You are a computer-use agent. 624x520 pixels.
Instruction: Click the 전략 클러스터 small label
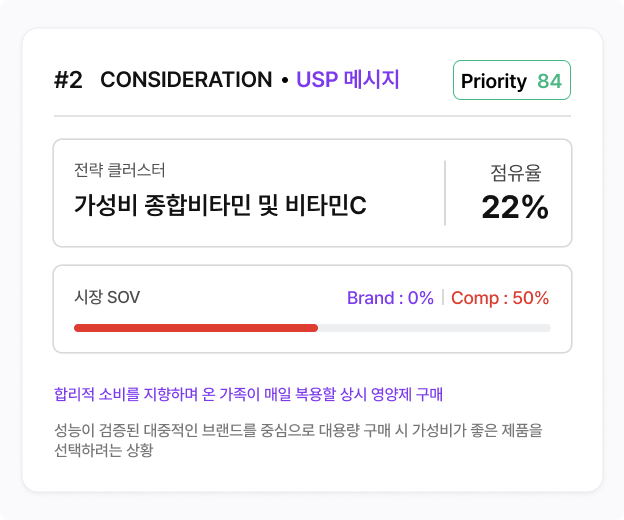pos(119,170)
